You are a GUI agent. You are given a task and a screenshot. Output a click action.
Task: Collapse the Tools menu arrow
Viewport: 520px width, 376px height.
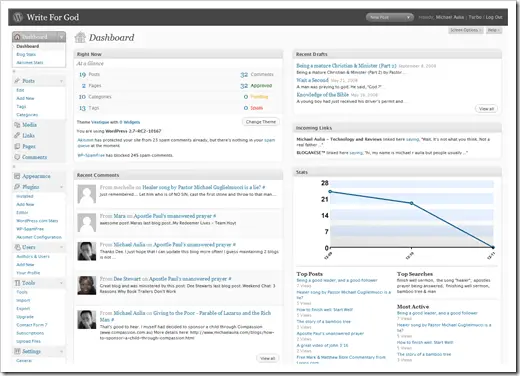coord(62,283)
